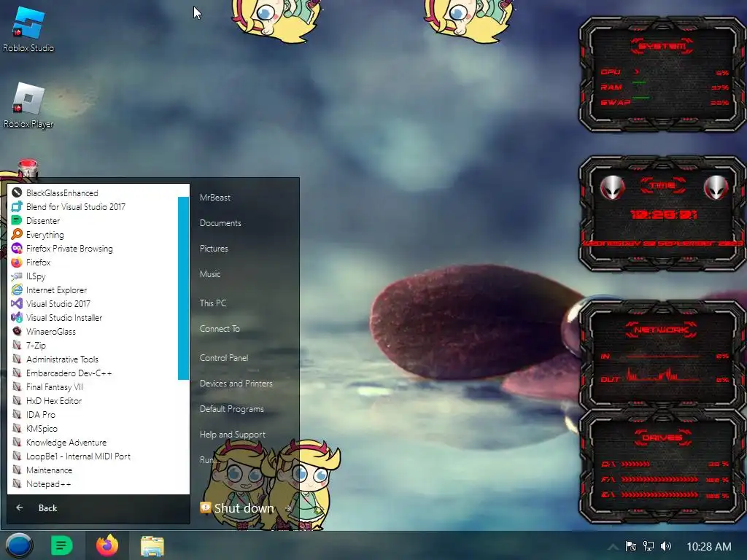
Task: Open Default Programs
Action: [x=231, y=408]
